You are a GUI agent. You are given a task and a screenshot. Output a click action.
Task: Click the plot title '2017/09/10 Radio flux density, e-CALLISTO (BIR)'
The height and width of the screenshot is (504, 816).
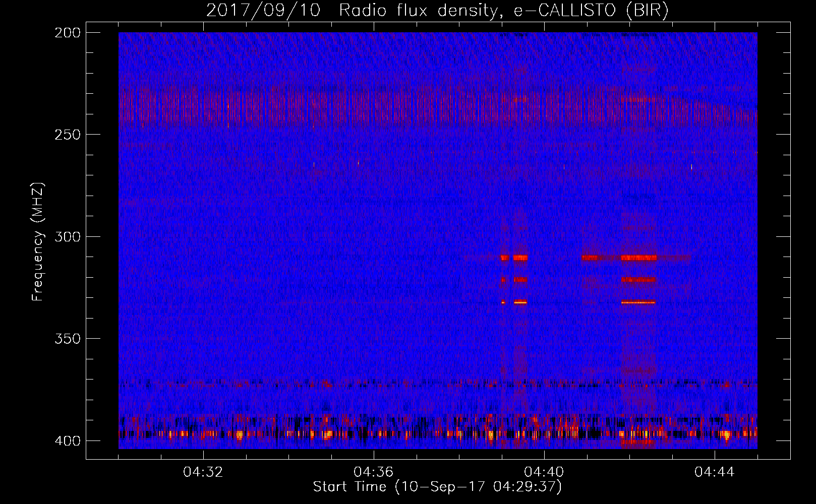[437, 11]
